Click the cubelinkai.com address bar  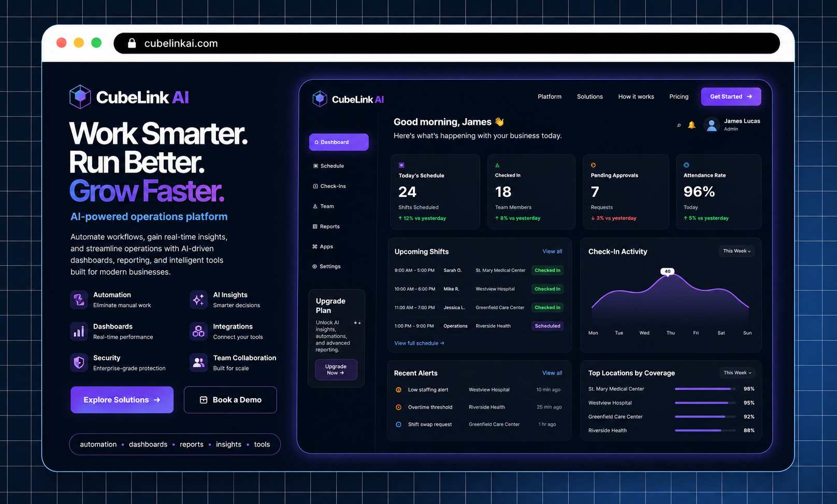[446, 43]
